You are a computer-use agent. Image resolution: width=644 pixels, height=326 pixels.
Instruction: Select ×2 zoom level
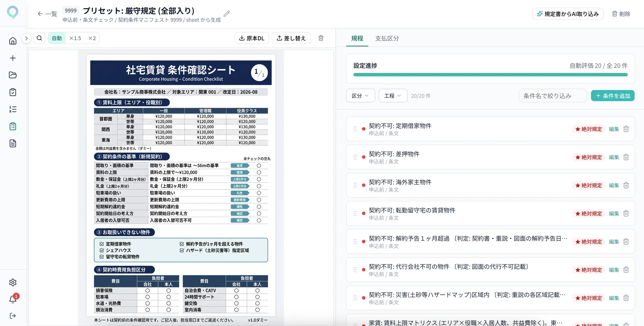click(x=92, y=38)
